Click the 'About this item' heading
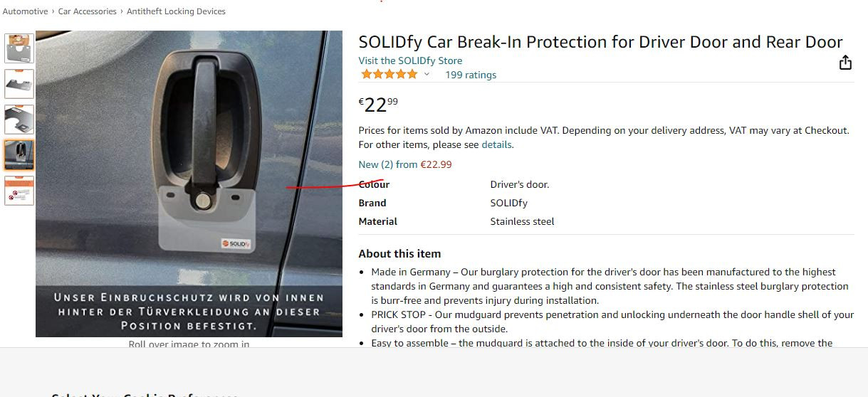 (x=399, y=253)
